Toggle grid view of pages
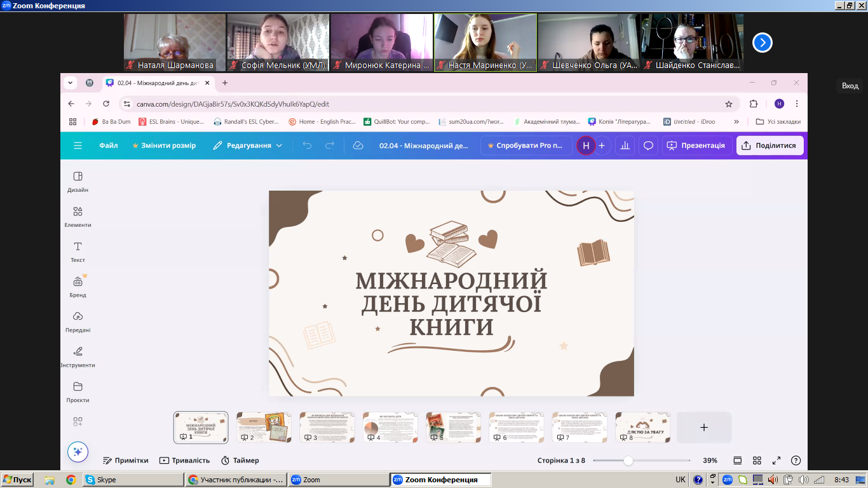This screenshot has width=868, height=488. [757, 461]
